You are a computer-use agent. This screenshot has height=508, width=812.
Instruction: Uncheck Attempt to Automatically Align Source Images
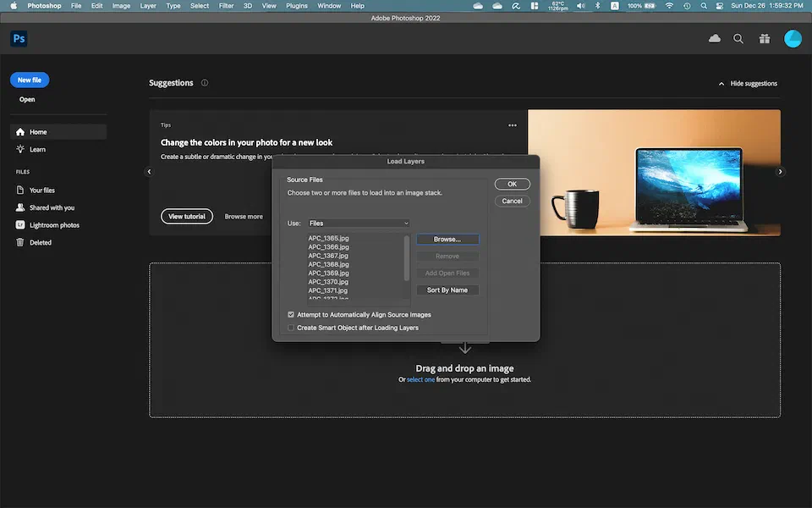[292, 315]
